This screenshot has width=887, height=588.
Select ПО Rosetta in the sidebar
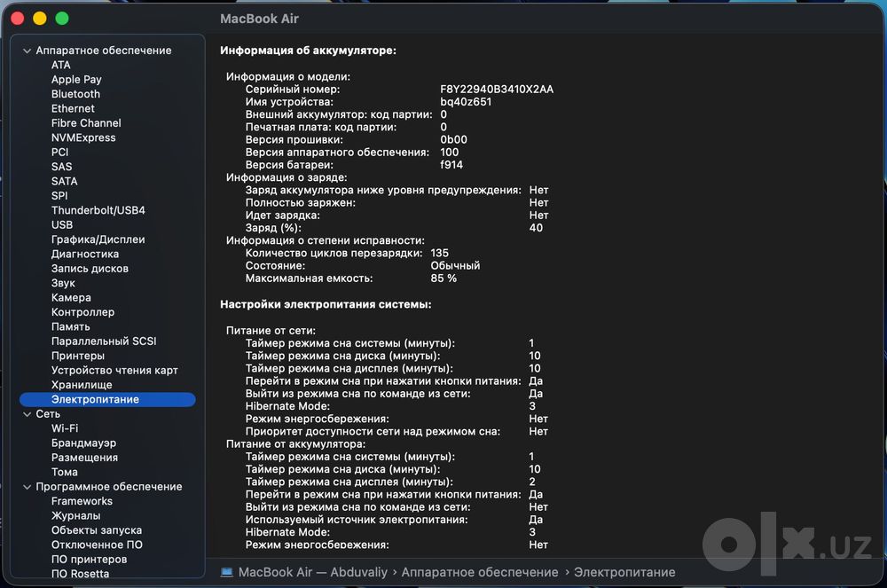[81, 573]
